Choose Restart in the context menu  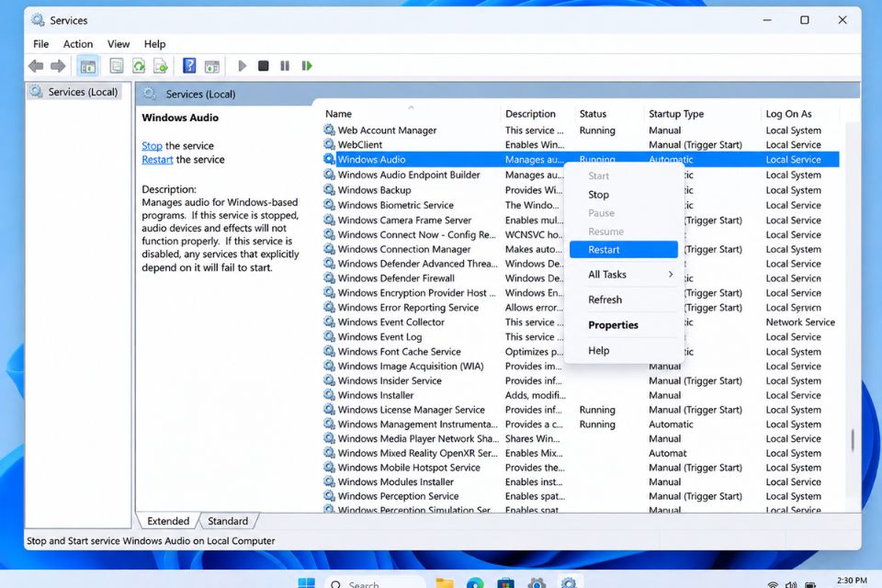(x=624, y=249)
